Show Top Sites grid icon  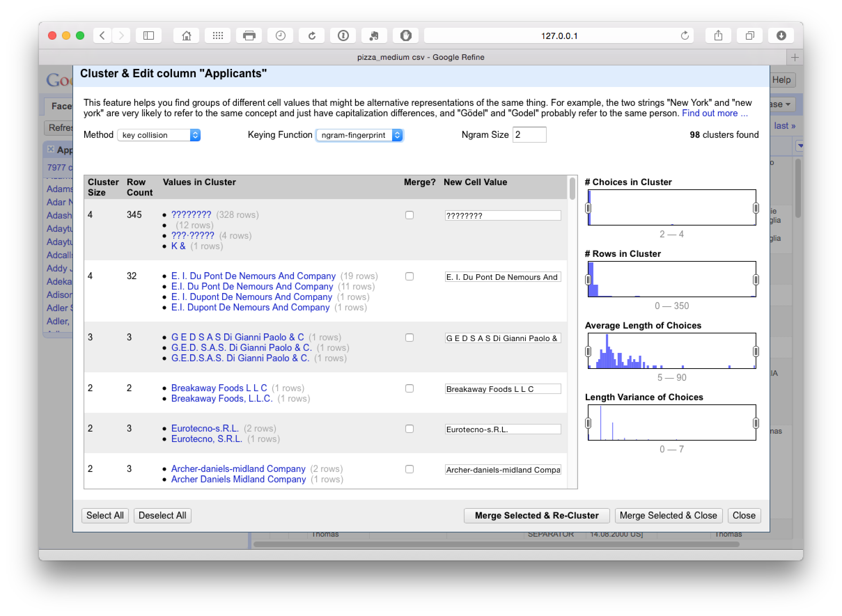coord(218,36)
